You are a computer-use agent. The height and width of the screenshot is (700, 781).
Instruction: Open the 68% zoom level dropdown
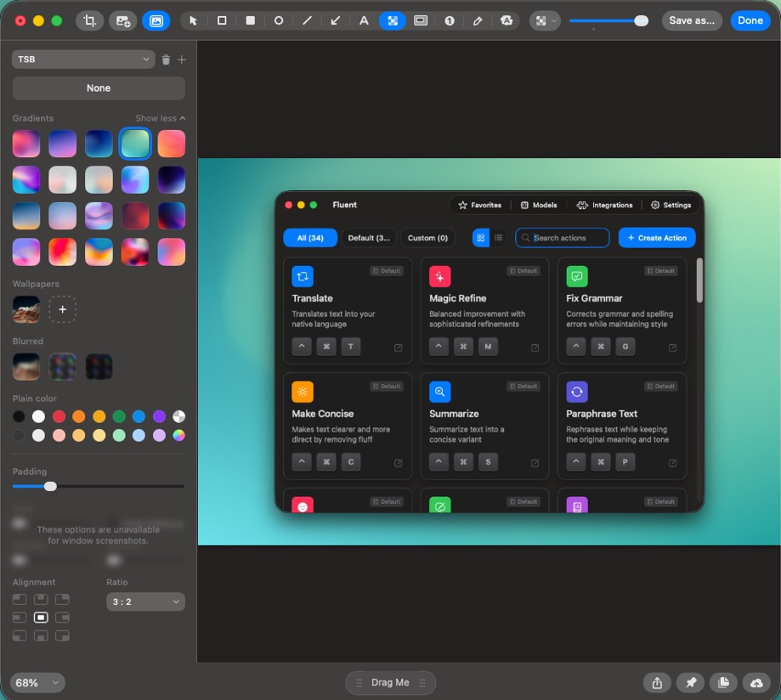pyautogui.click(x=38, y=683)
